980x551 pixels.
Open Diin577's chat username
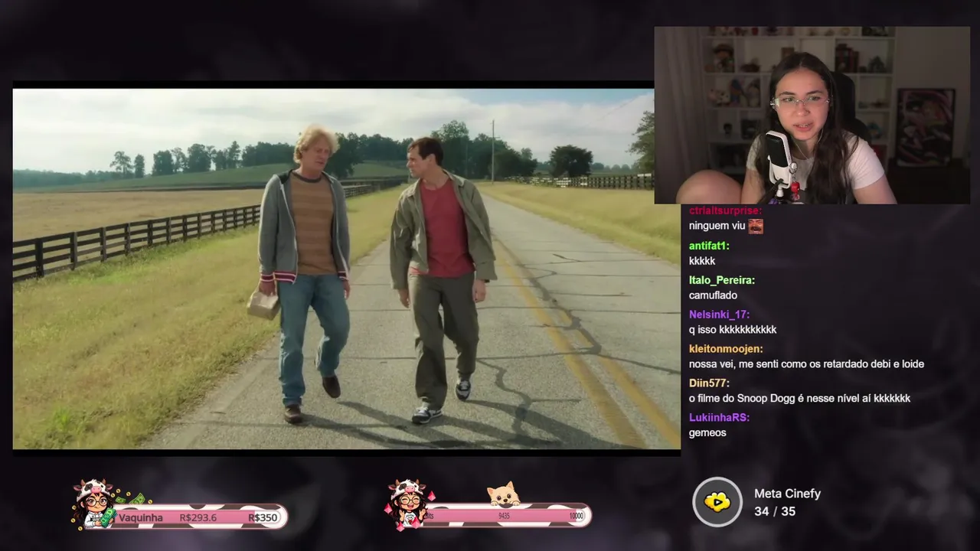[709, 383]
